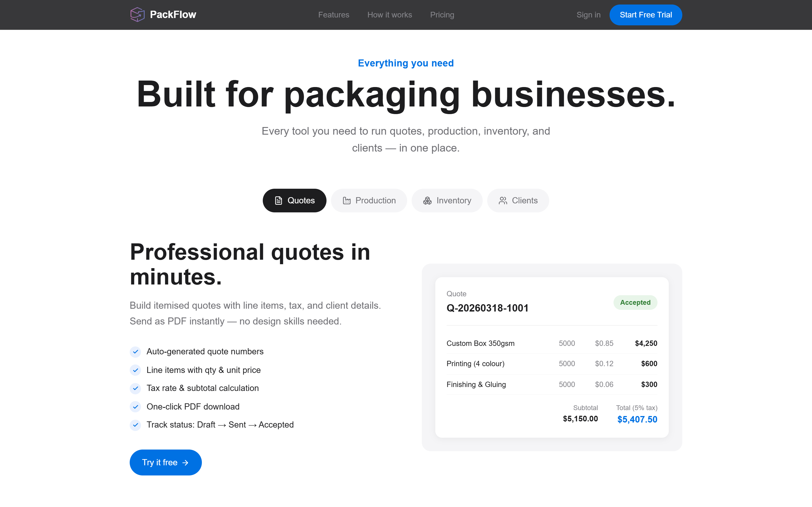Select the Inventory pill tab
The width and height of the screenshot is (812, 507).
[447, 200]
